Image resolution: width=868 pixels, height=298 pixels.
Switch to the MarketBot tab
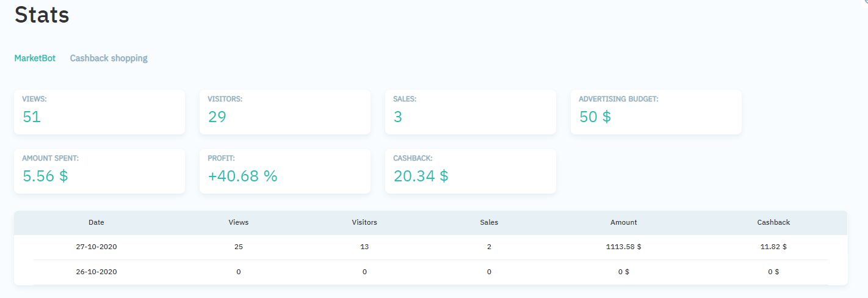[x=35, y=58]
